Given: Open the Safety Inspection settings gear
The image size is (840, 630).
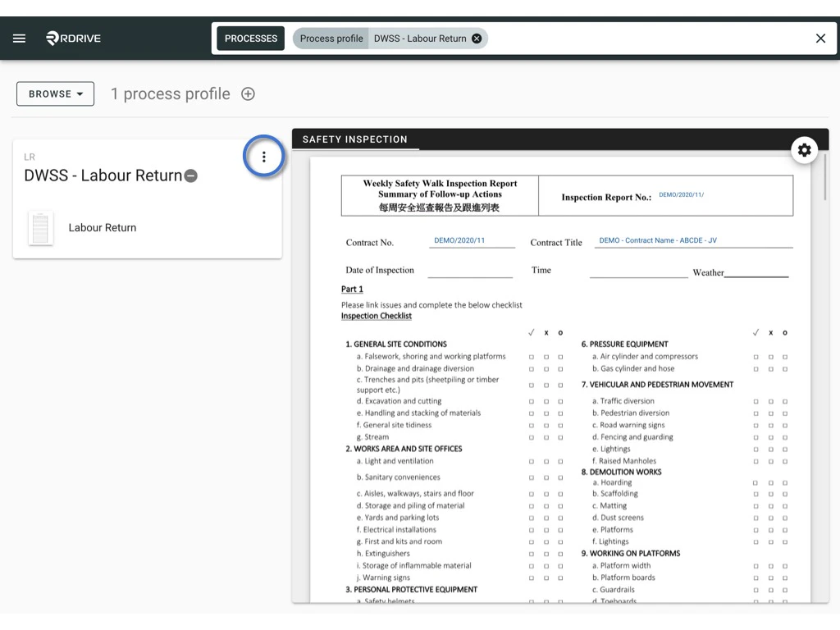Looking at the screenshot, I should 805,150.
